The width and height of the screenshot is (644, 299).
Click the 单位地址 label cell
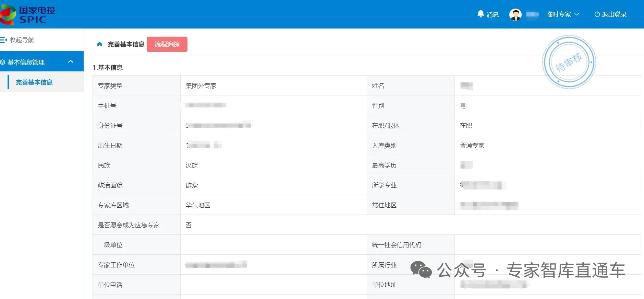point(411,285)
